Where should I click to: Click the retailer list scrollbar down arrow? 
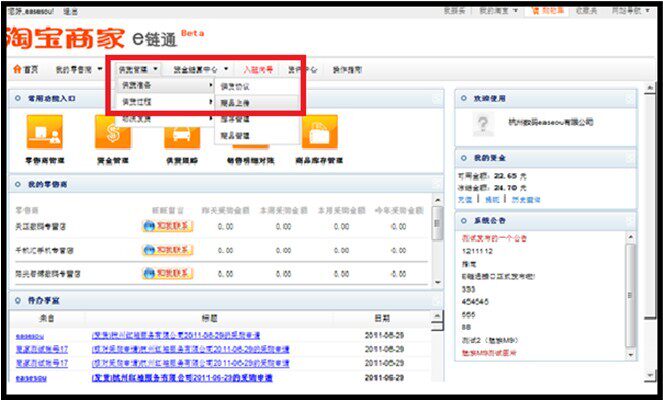[x=438, y=282]
